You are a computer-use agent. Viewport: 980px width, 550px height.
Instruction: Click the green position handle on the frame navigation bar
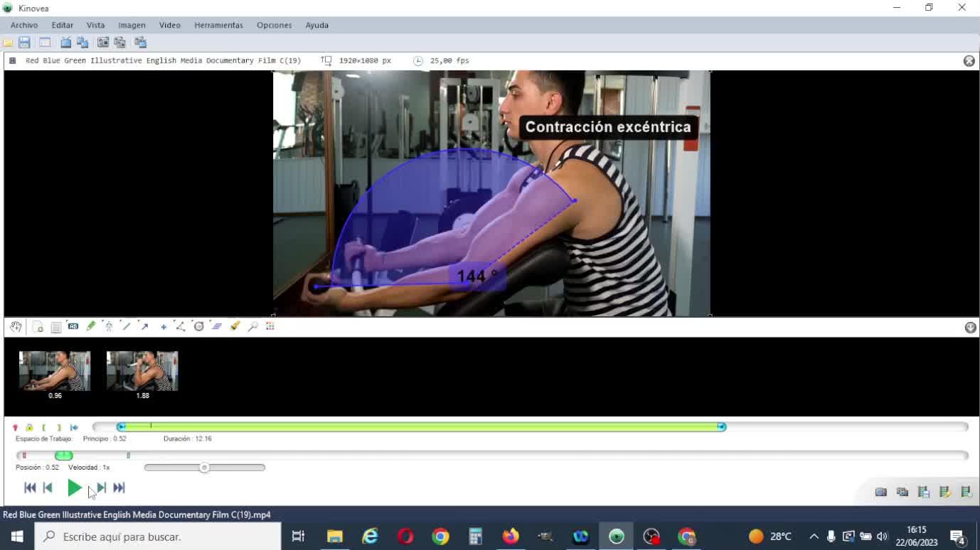63,455
